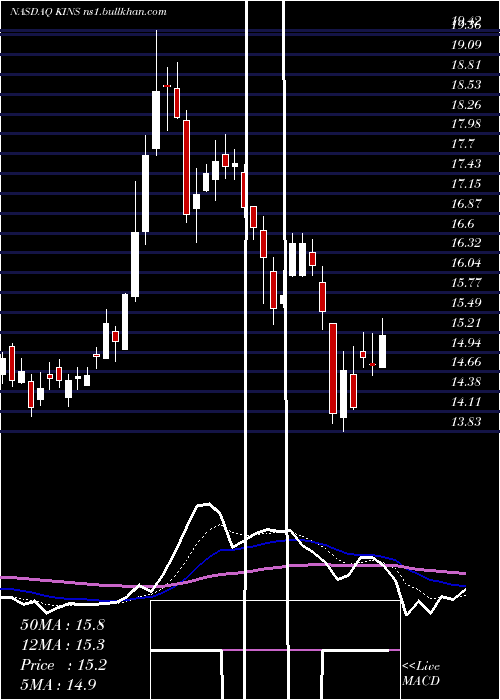
Task: Select the 16.6 price level label
Action: click(463, 224)
